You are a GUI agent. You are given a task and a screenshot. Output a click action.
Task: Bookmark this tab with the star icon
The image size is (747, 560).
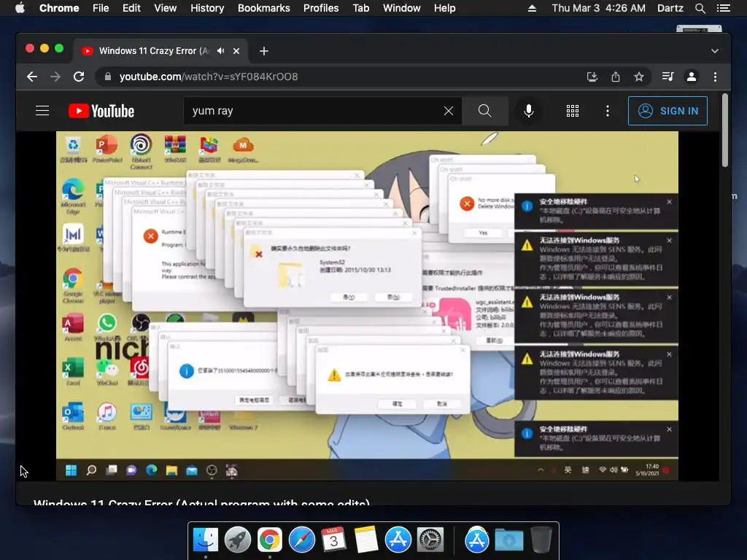[x=639, y=77]
